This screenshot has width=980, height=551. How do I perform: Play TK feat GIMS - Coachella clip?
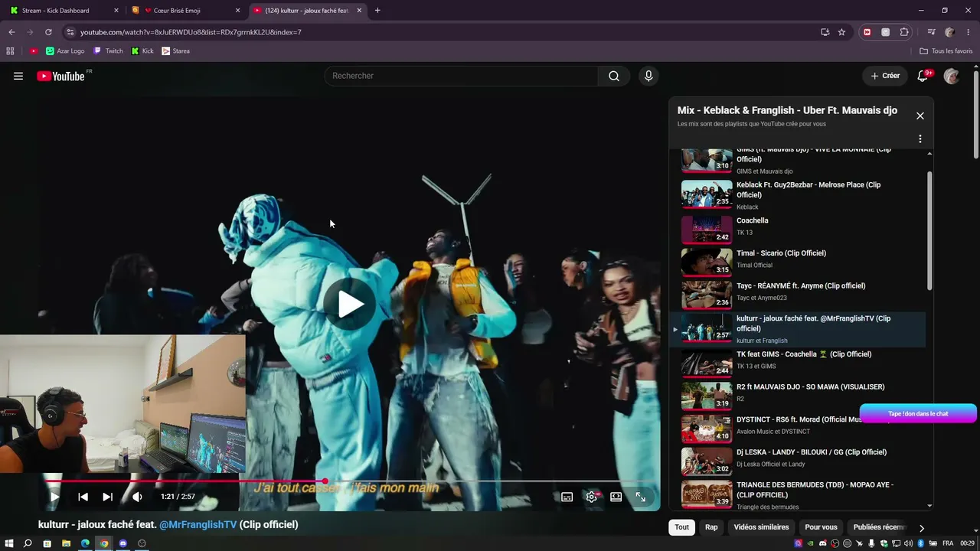point(798,362)
